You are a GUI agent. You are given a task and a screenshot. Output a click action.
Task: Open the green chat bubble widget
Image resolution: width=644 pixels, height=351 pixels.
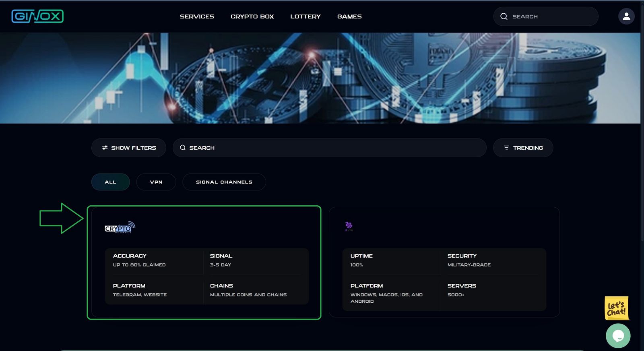[618, 336]
